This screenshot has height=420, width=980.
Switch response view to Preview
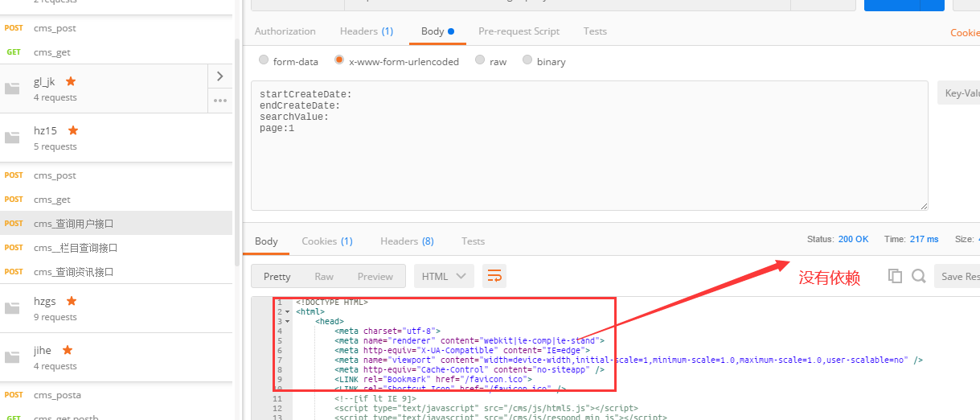coord(375,276)
